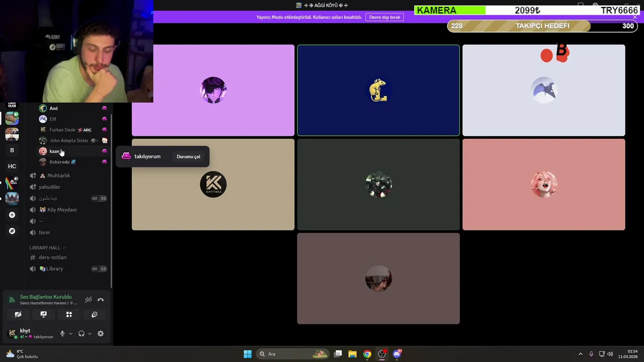Click khyt user avatar
This screenshot has height=362, width=644.
point(12,333)
